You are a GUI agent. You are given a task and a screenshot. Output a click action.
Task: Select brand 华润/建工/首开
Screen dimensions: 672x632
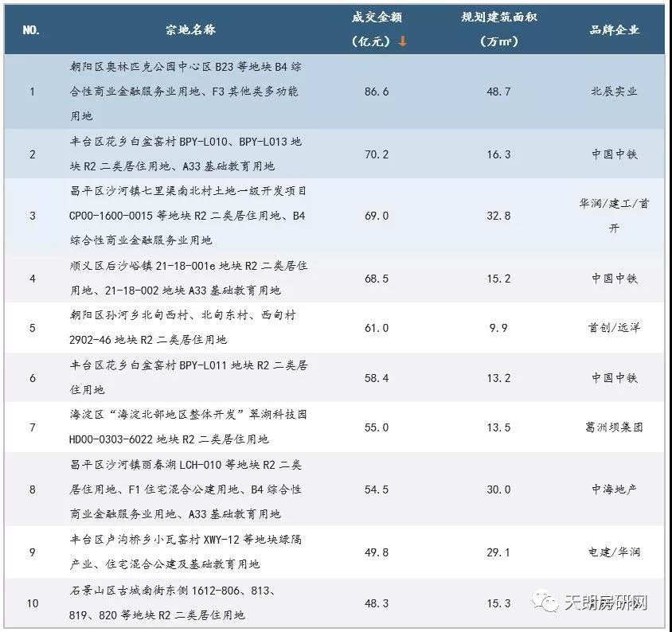point(614,216)
